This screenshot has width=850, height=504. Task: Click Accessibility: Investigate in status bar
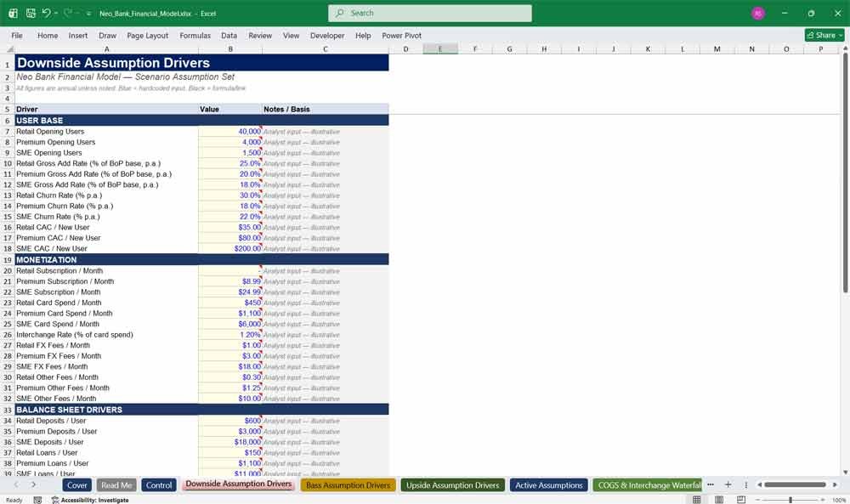90,500
